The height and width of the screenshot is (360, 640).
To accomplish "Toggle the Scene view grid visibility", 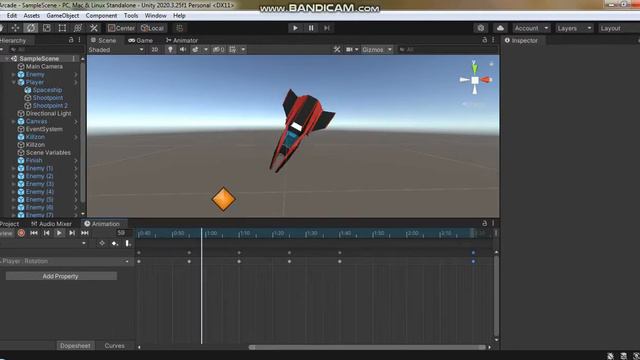I will click(x=233, y=49).
